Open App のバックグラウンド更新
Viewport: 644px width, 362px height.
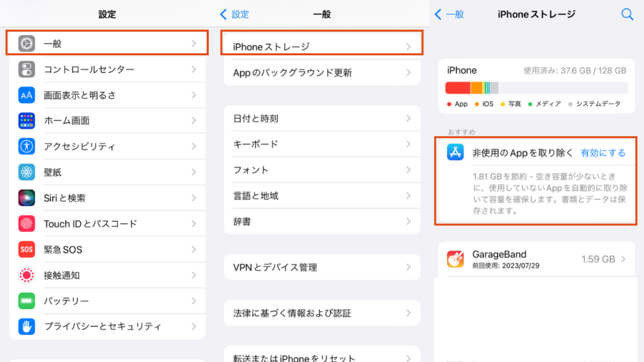click(322, 73)
